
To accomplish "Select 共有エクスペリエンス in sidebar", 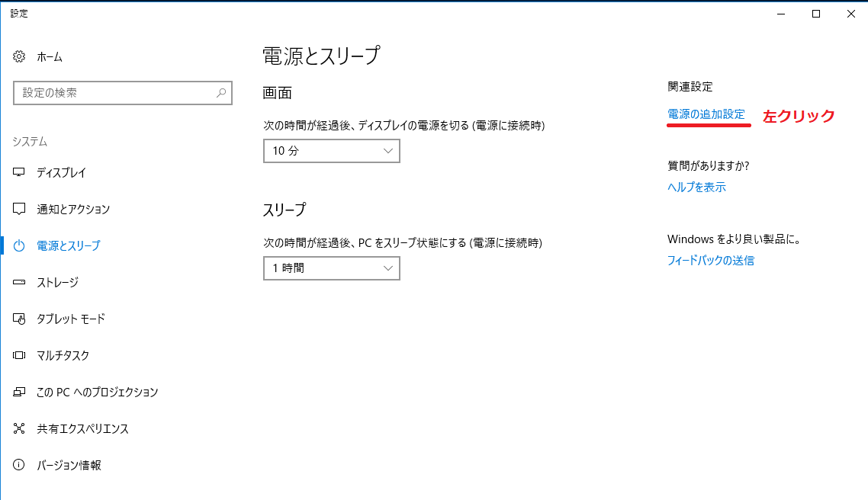I will coord(83,428).
